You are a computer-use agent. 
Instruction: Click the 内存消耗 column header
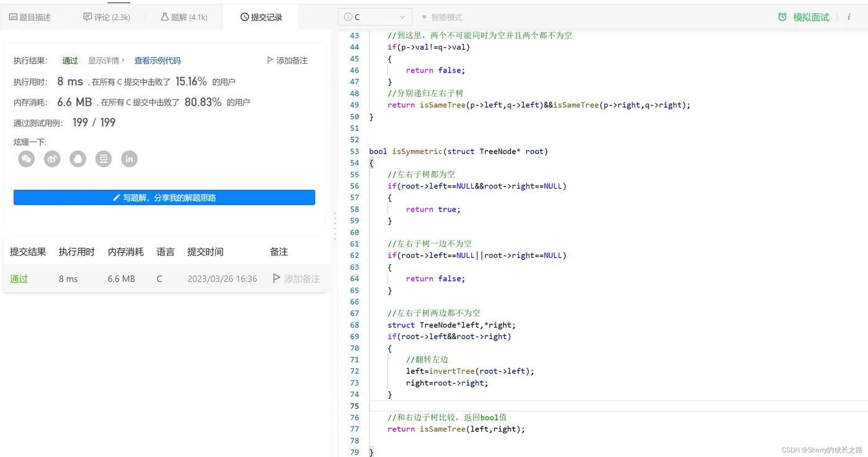pos(126,252)
